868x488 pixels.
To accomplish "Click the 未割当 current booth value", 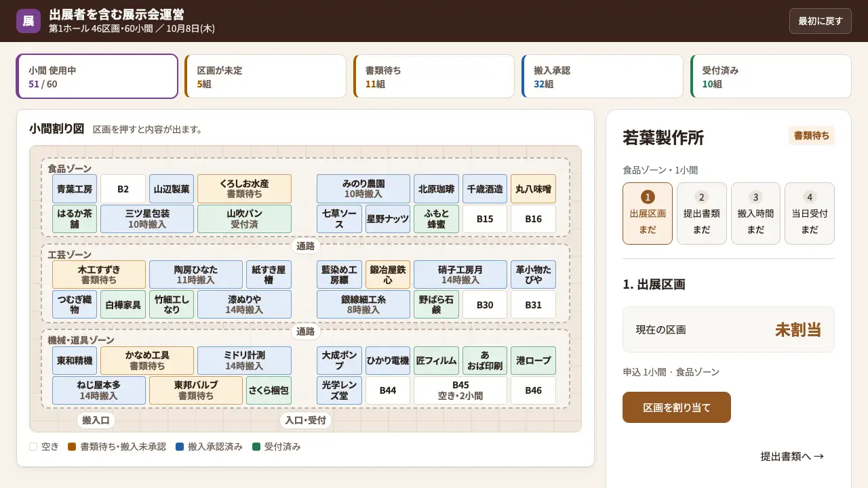I will (798, 329).
